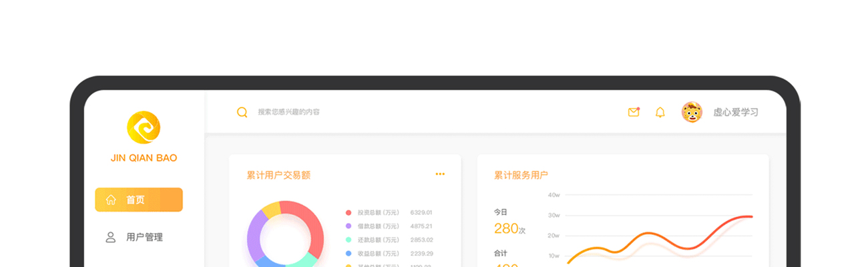Click the 10w axis label
This screenshot has width=868, height=267.
pos(554,256)
